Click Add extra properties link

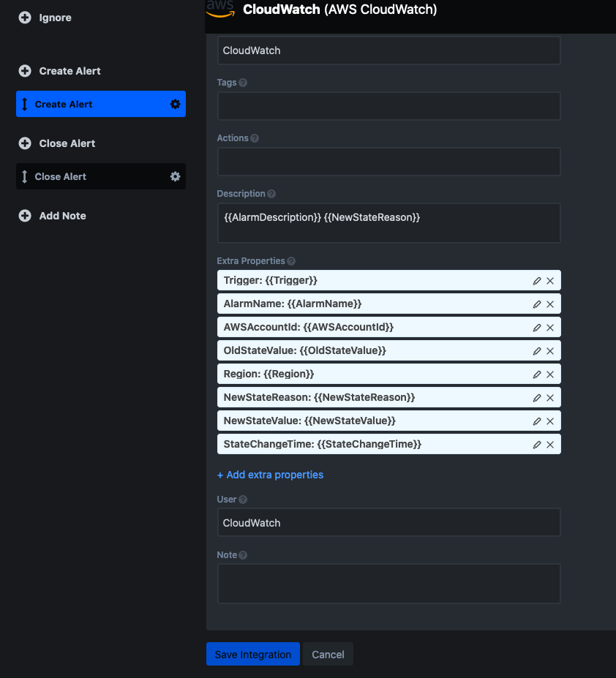click(x=271, y=475)
